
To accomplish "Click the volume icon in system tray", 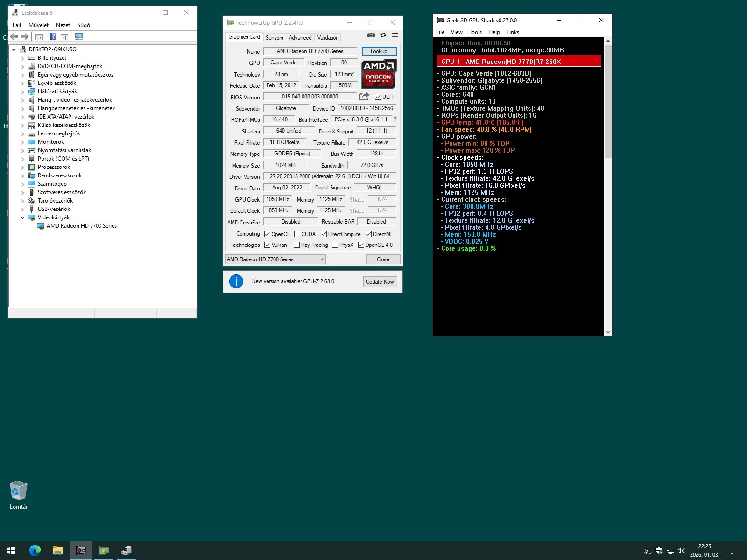I will tap(681, 551).
